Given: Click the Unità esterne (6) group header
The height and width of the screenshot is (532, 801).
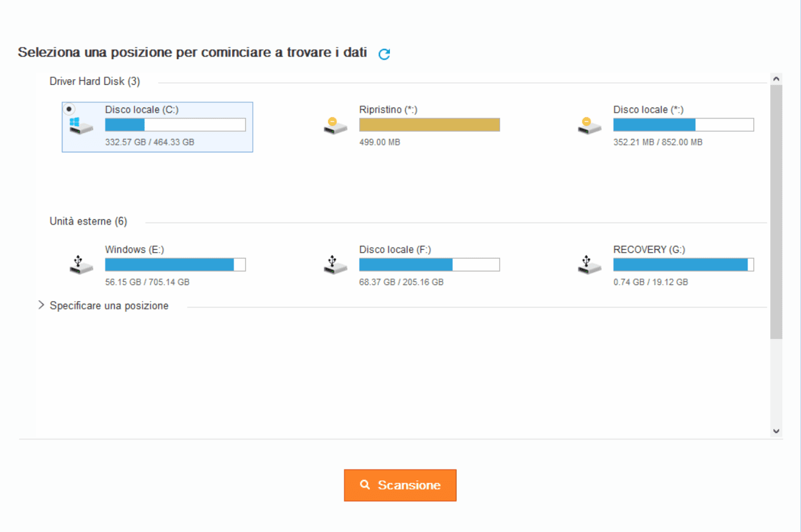Looking at the screenshot, I should [88, 222].
